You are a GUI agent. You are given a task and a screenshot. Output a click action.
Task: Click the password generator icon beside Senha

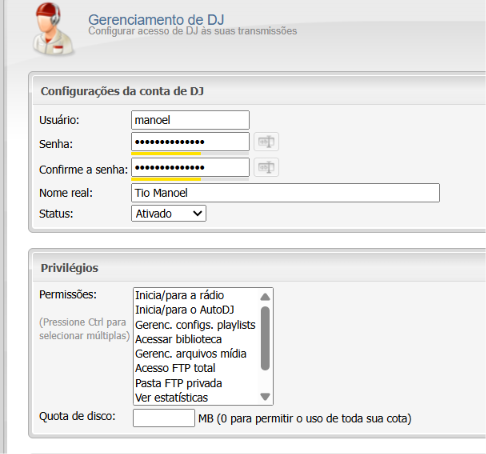tap(266, 142)
